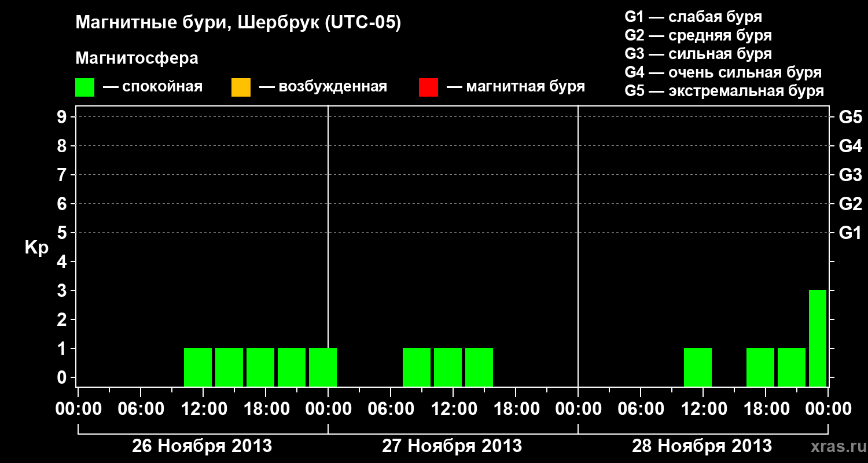Click the '06:00' tick label on 28 November
This screenshot has width=868, height=463.
[x=641, y=409]
